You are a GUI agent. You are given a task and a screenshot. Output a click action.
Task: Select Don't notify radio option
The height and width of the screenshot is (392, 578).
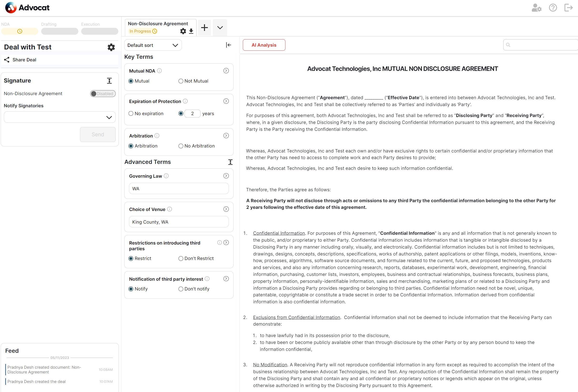pyautogui.click(x=181, y=289)
